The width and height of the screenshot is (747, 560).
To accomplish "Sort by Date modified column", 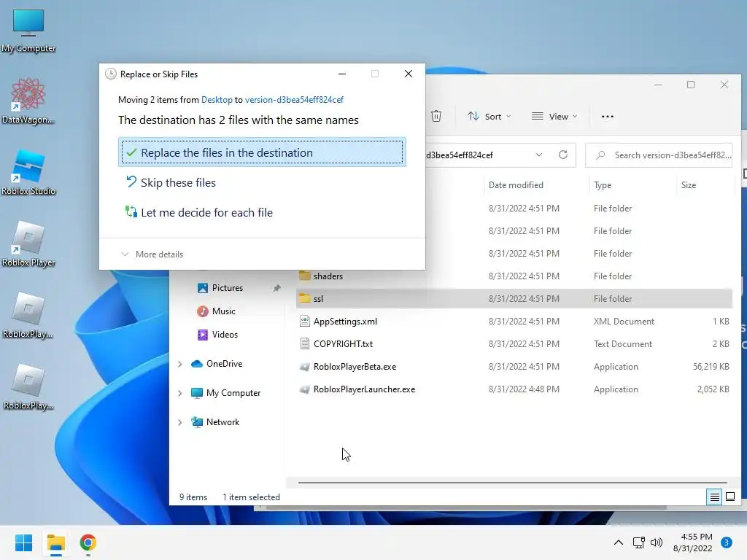I will tap(516, 184).
